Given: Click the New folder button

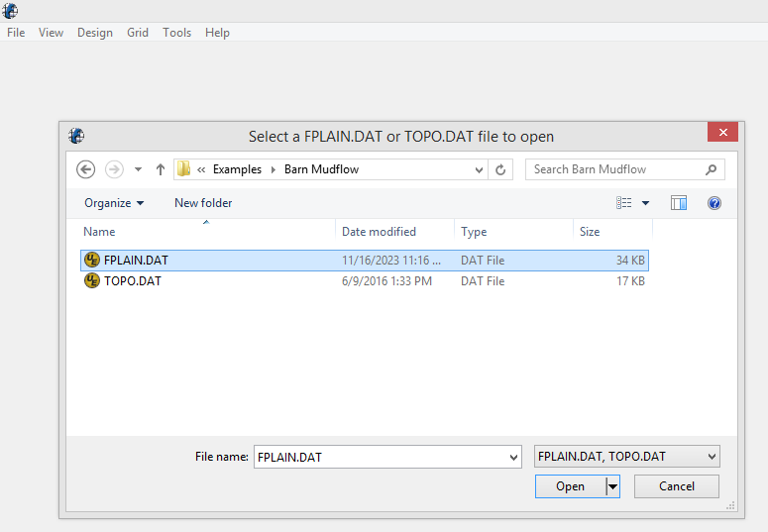Looking at the screenshot, I should [x=203, y=203].
